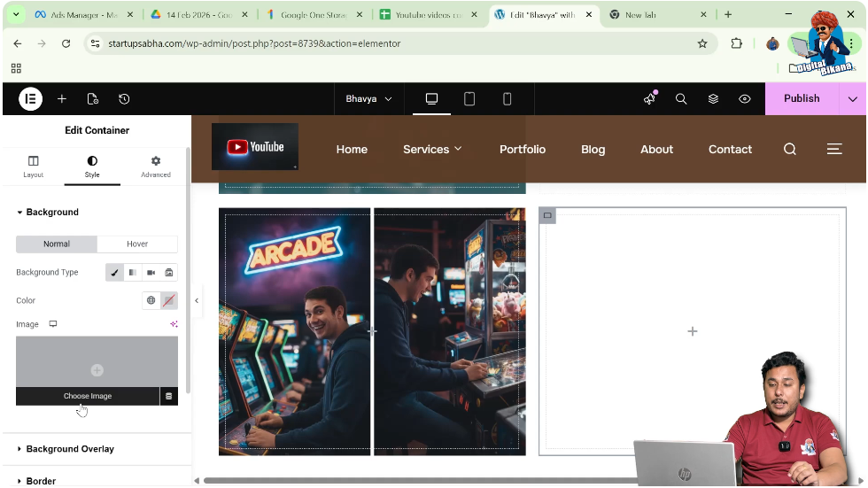Screen dimensions: 868x488
Task: Open the Bhavya page dropdown
Action: [368, 99]
